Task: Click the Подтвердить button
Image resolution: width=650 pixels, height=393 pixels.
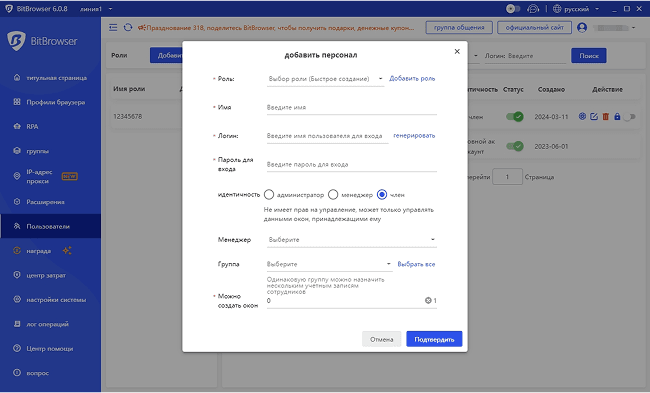Action: (x=434, y=339)
